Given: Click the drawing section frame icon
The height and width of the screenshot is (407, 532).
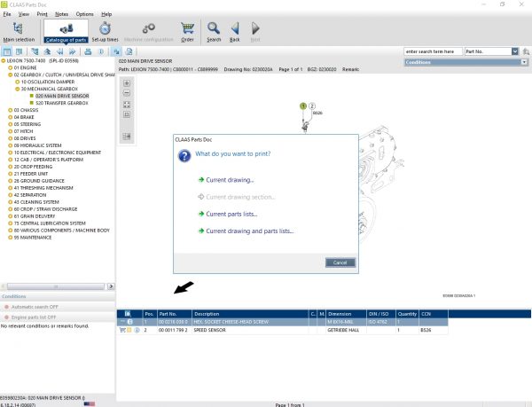Looking at the screenshot, I should [127, 114].
